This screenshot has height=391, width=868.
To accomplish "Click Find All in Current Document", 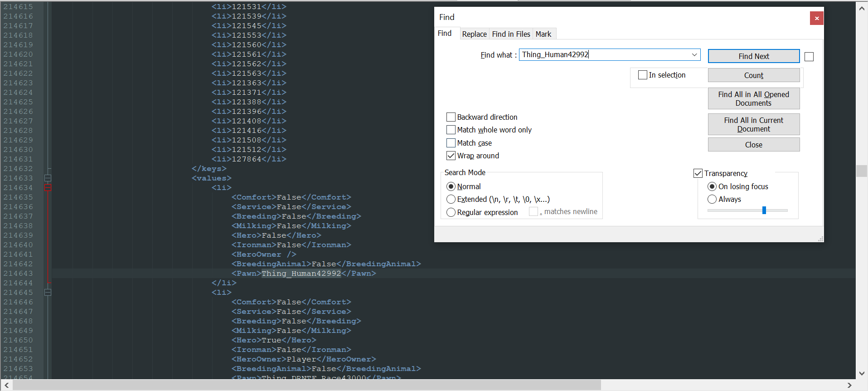I will 754,124.
